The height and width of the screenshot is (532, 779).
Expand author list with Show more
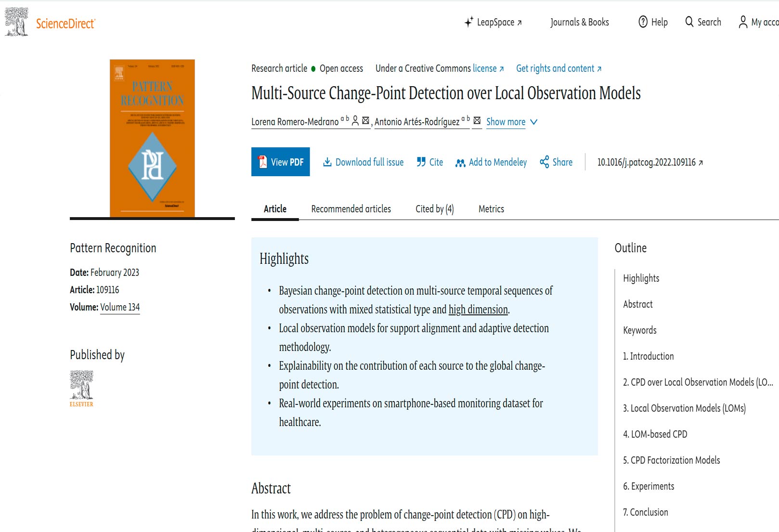[506, 122]
